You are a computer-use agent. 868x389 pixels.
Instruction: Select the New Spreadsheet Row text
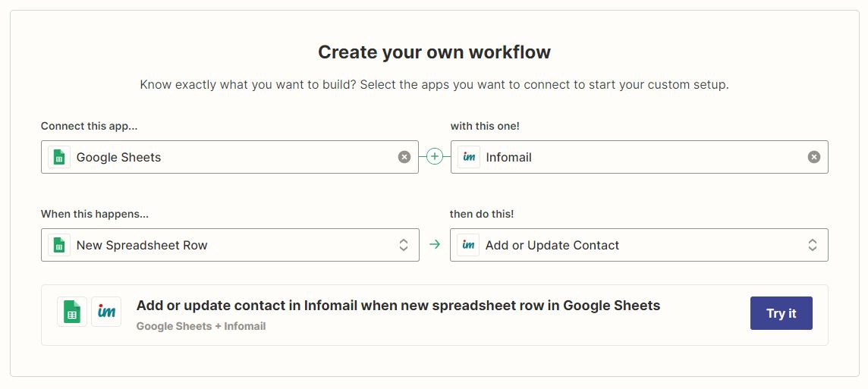(142, 245)
